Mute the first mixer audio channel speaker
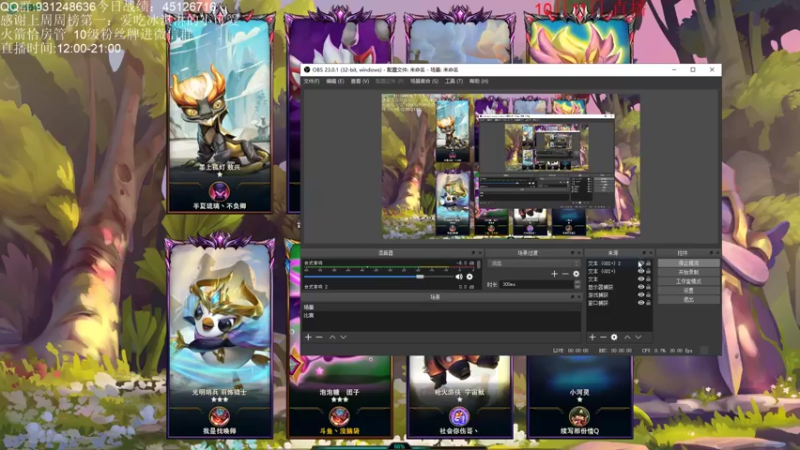Screen dimensions: 800x450 click(x=459, y=277)
